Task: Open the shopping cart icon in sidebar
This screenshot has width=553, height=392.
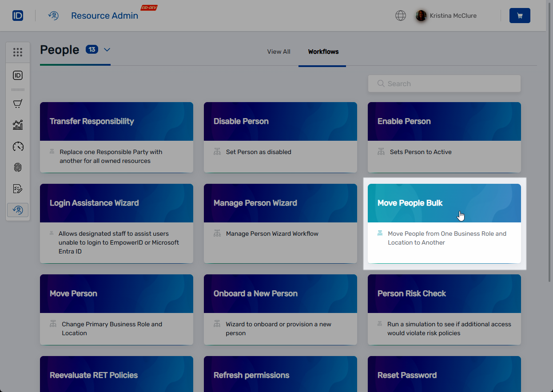Action: click(18, 104)
